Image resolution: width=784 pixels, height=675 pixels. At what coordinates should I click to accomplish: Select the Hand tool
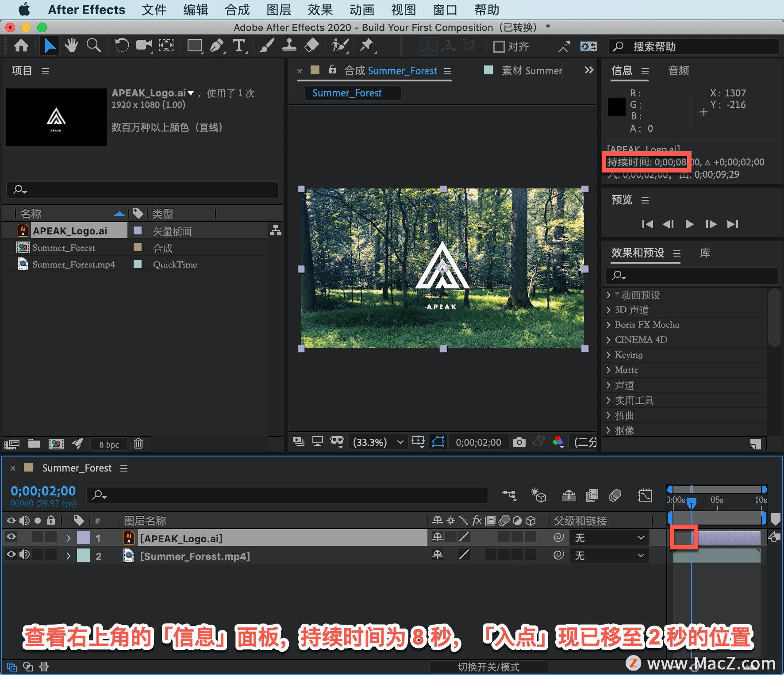(x=71, y=46)
